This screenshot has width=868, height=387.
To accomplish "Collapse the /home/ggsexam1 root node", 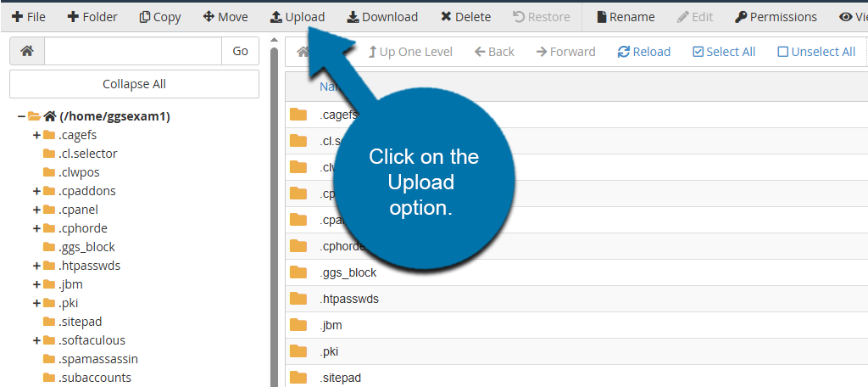I will (x=21, y=116).
